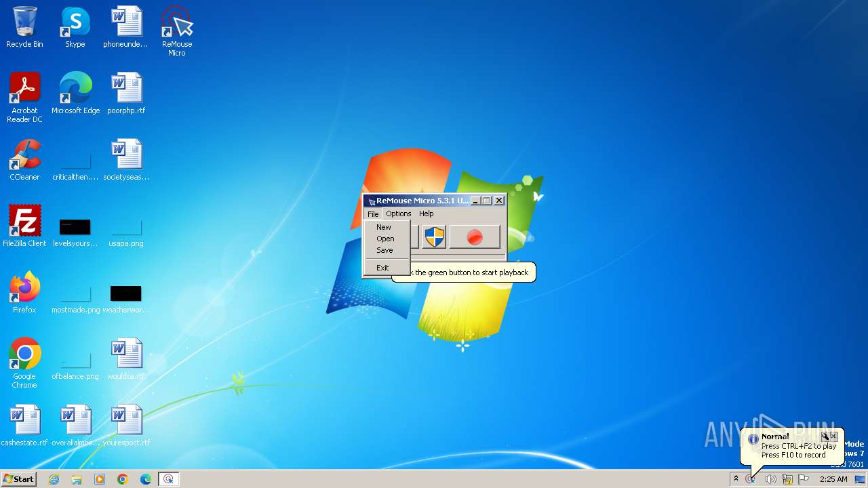Select the Microsoft Edge desktop shortcut
868x488 pixels.
click(75, 94)
